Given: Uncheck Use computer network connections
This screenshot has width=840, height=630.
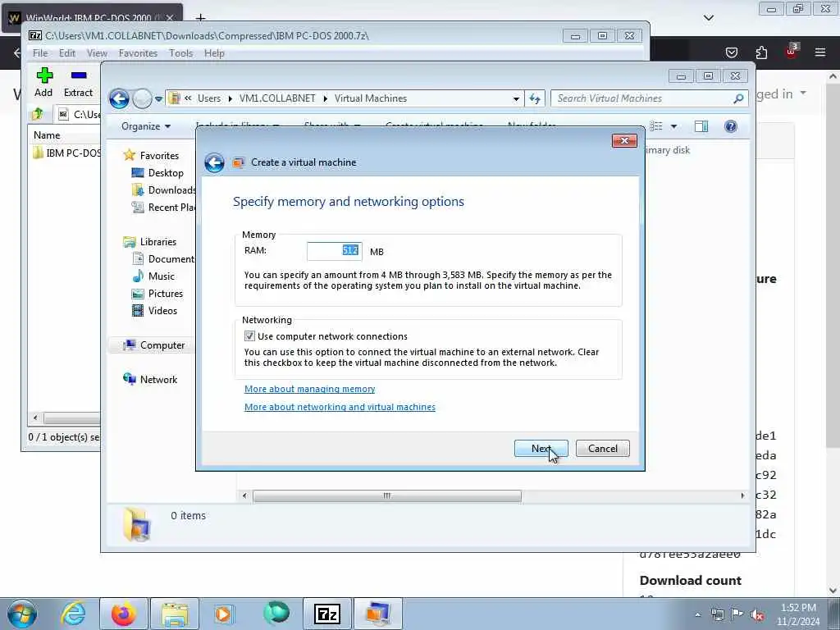Looking at the screenshot, I should (249, 336).
